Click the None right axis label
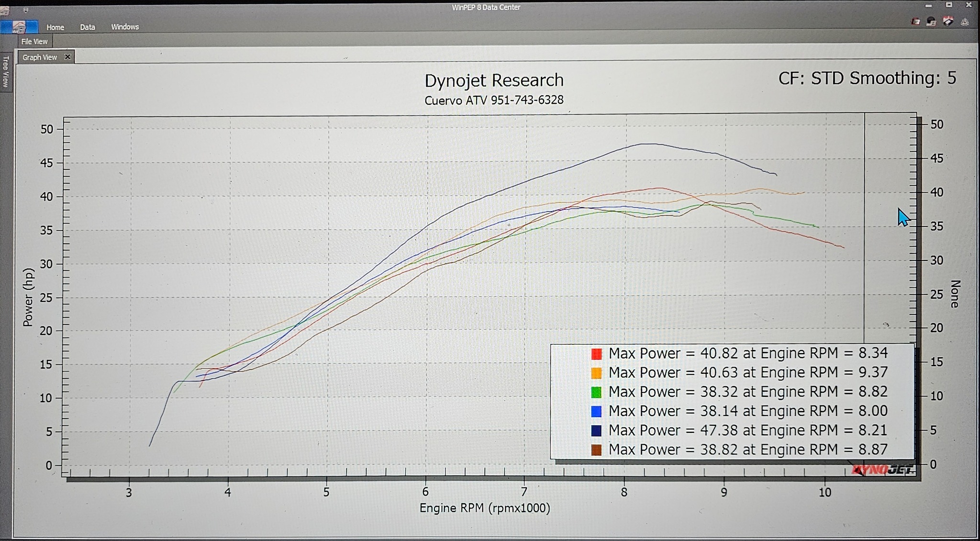 coord(955,293)
